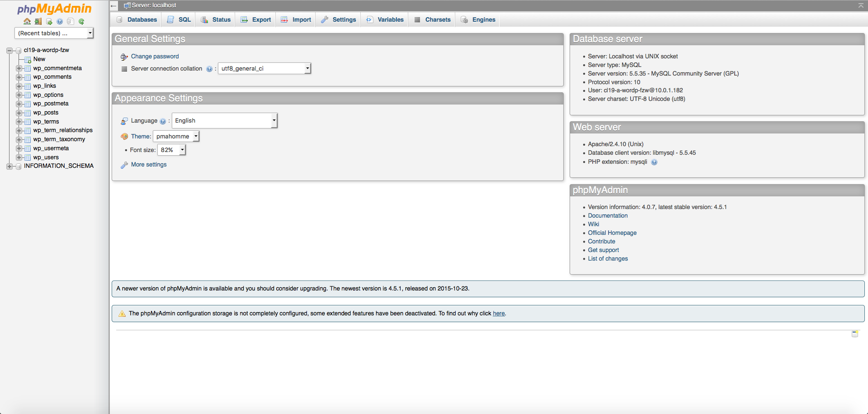Click the Server: localhost breadcrumb
This screenshot has height=414, width=868.
pos(154,5)
